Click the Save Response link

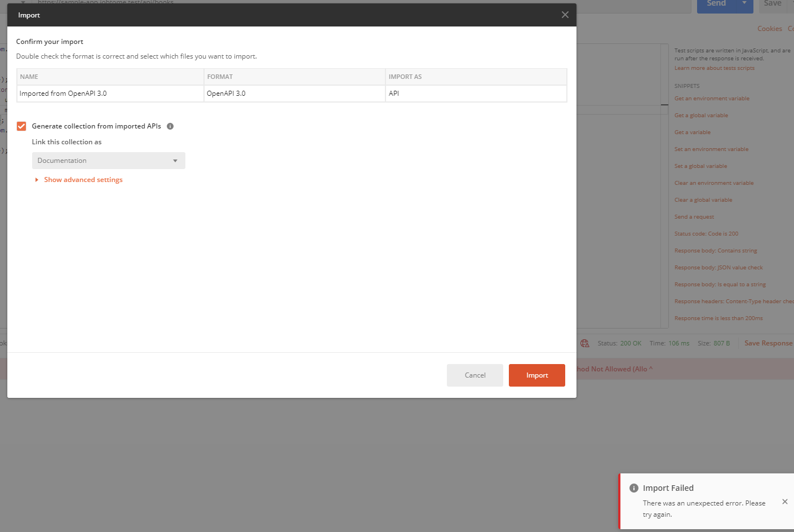[x=768, y=343]
